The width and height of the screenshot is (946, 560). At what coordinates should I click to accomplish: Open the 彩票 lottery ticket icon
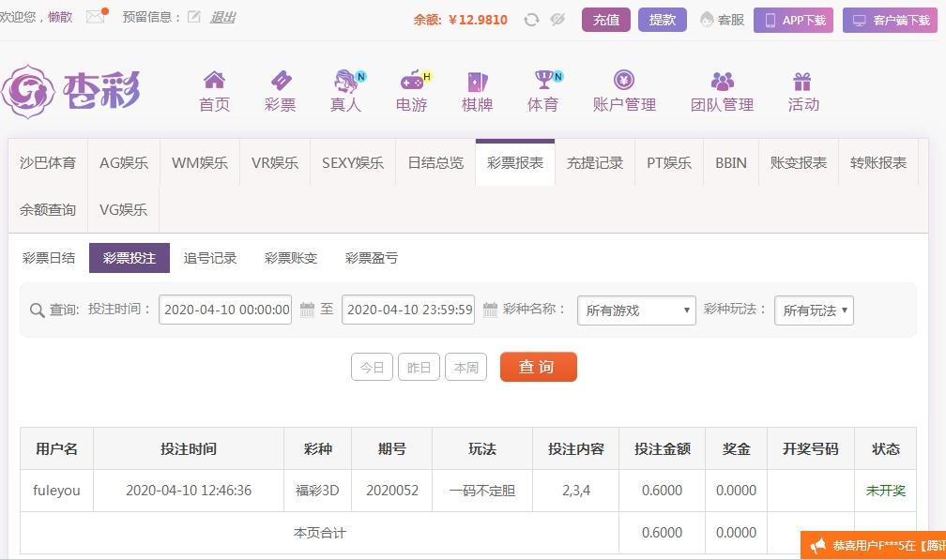280,81
